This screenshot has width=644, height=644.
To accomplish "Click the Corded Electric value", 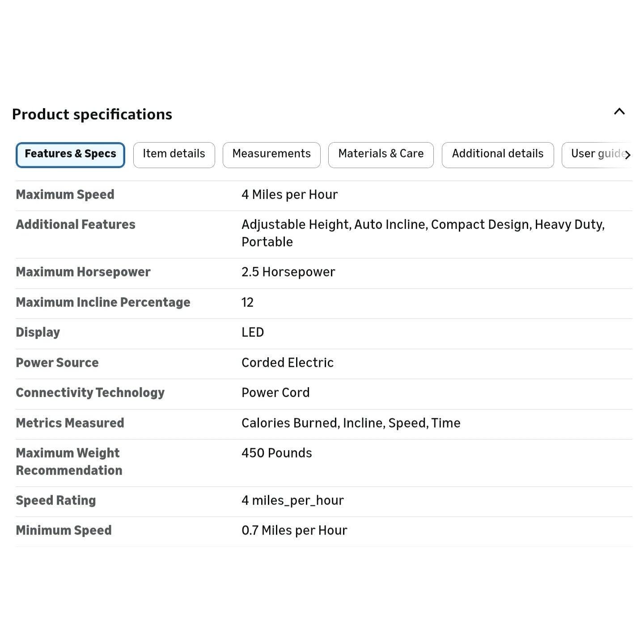I will point(287,363).
